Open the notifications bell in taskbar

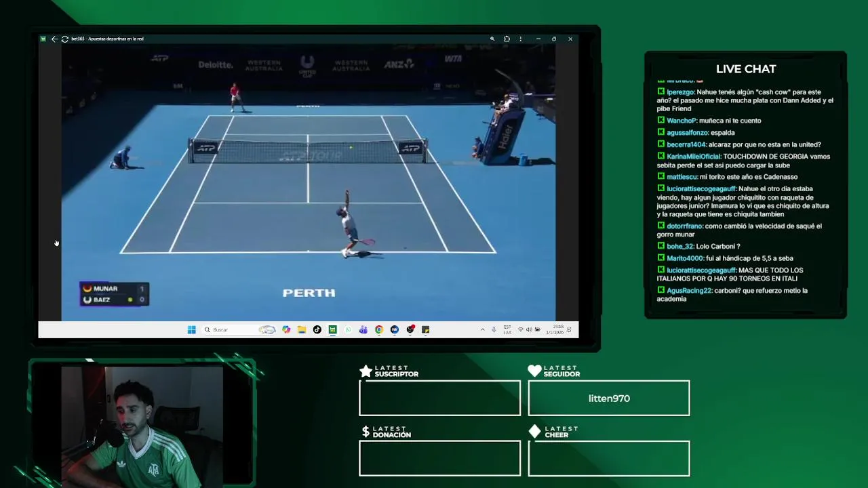569,329
